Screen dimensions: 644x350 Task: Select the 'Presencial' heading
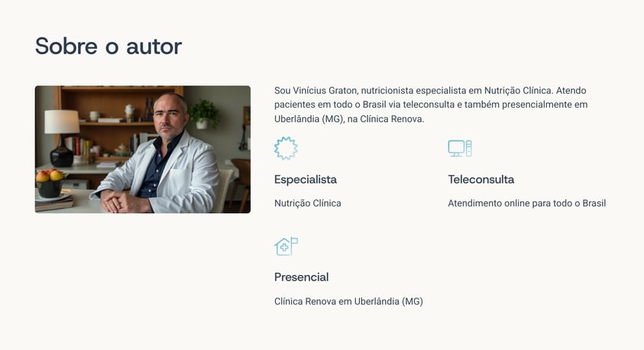pyautogui.click(x=301, y=277)
